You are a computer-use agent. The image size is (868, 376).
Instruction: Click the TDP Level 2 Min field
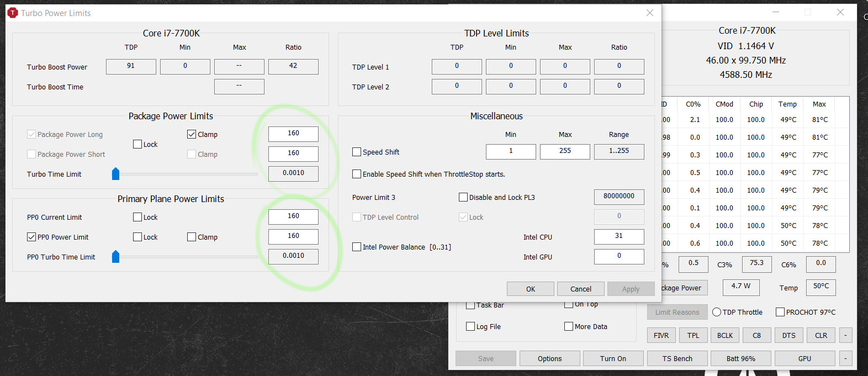click(511, 86)
